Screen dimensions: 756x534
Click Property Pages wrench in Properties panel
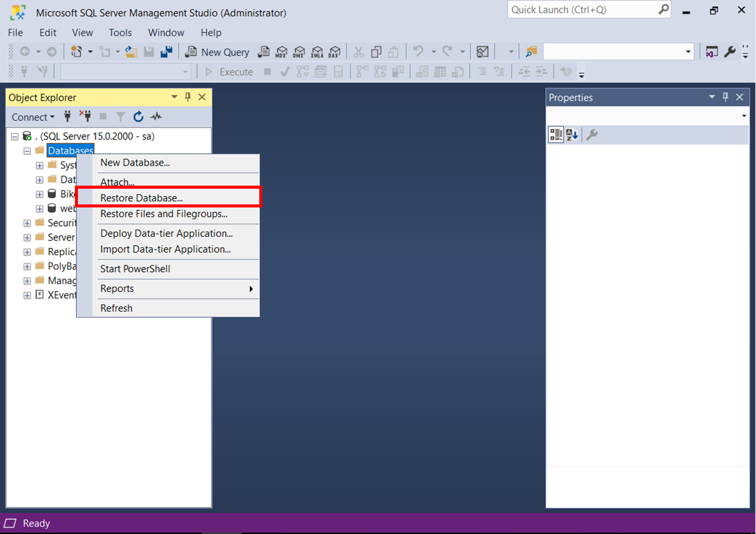pyautogui.click(x=592, y=135)
